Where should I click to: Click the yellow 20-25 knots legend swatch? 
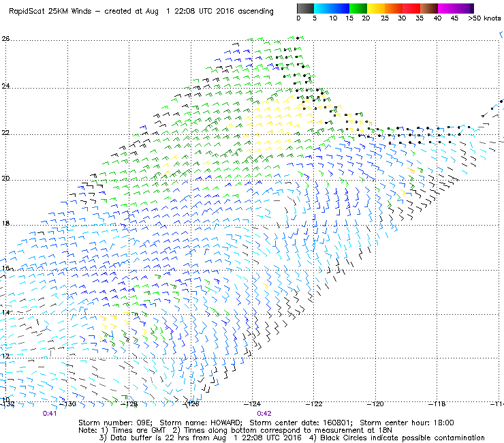[376, 8]
